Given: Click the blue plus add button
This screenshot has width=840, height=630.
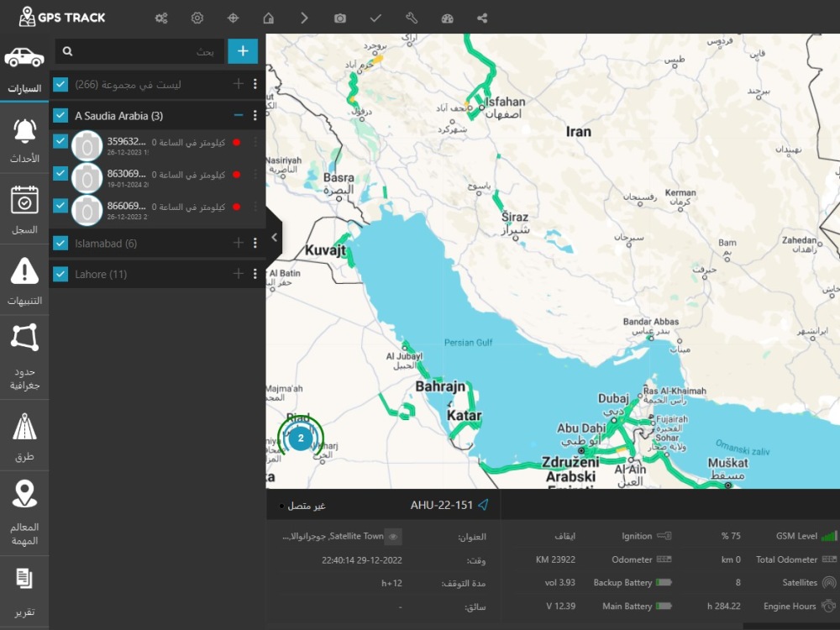Looking at the screenshot, I should (x=243, y=51).
